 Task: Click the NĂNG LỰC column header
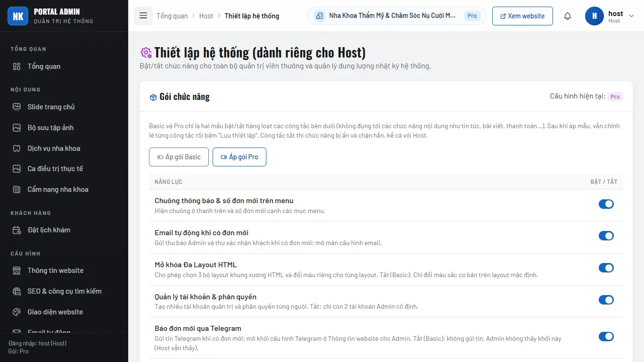click(168, 182)
